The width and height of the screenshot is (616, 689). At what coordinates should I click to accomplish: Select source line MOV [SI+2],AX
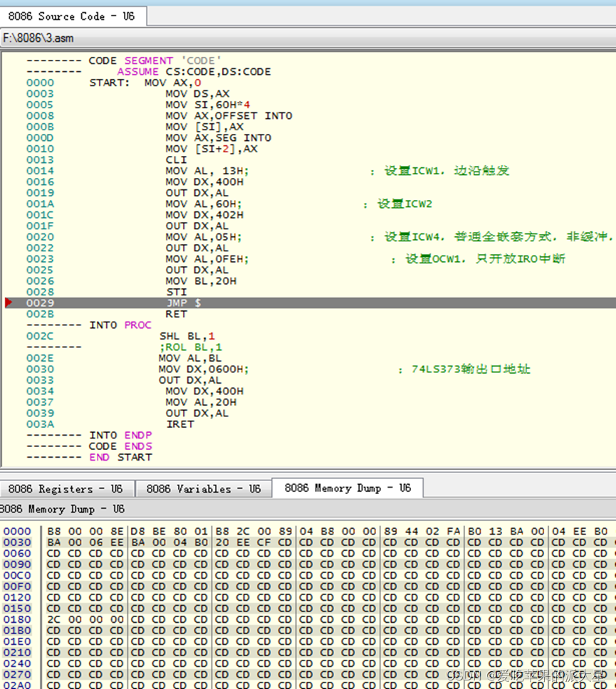tap(212, 149)
